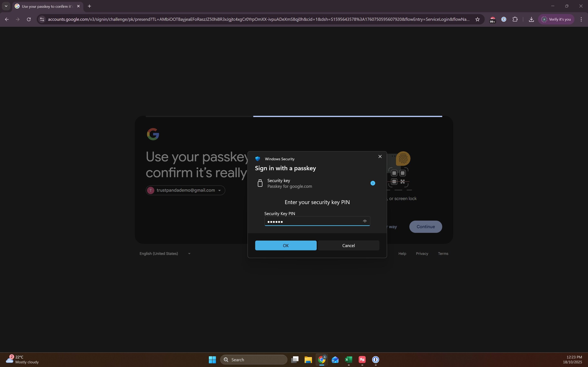The image size is (588, 367).
Task: Click the blue info icon beside Security key
Action: click(x=373, y=183)
